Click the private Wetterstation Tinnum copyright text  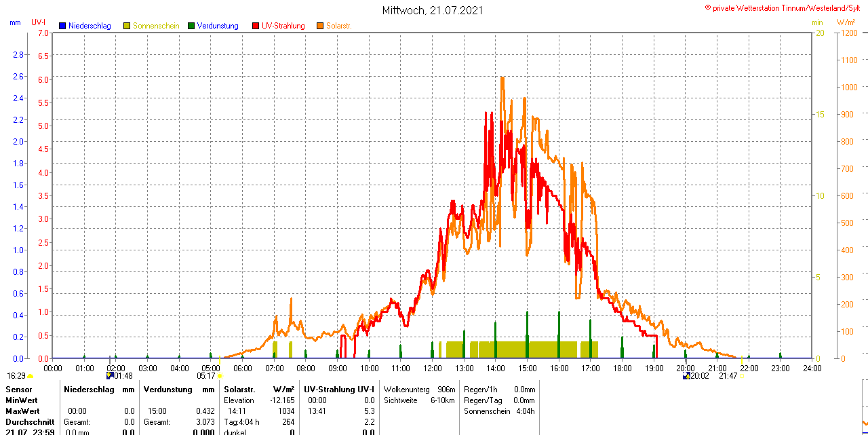click(785, 7)
